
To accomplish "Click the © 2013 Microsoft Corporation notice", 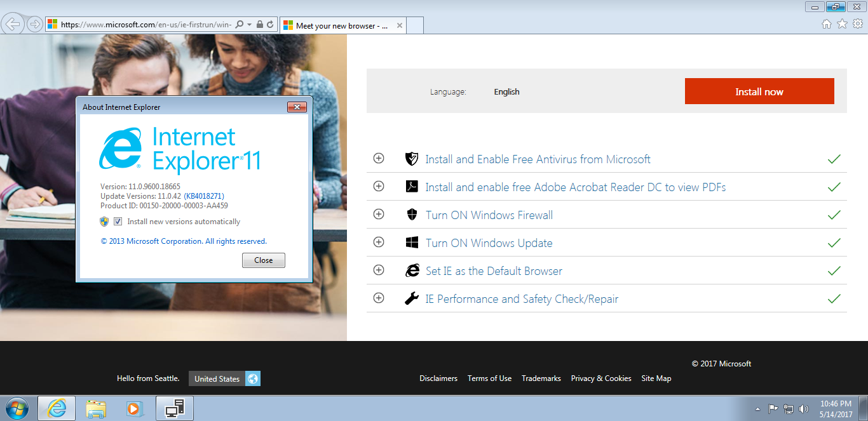I will (184, 241).
